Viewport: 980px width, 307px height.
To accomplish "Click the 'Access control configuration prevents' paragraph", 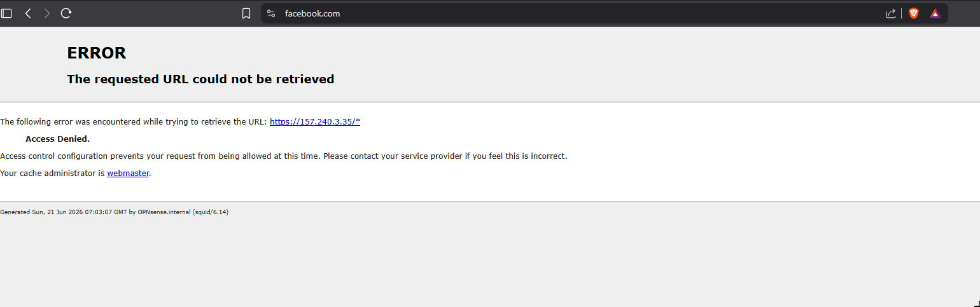I will (x=283, y=156).
